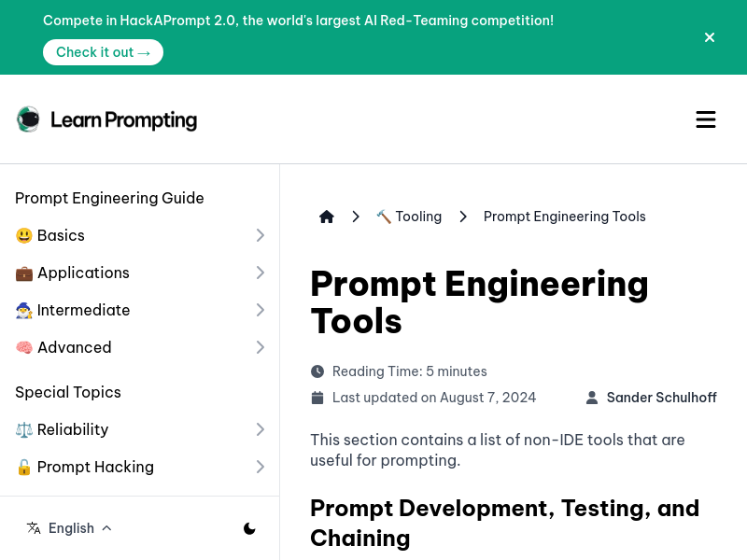Image resolution: width=747 pixels, height=560 pixels.
Task: Open the Advanced sidebar item
Action: point(74,347)
